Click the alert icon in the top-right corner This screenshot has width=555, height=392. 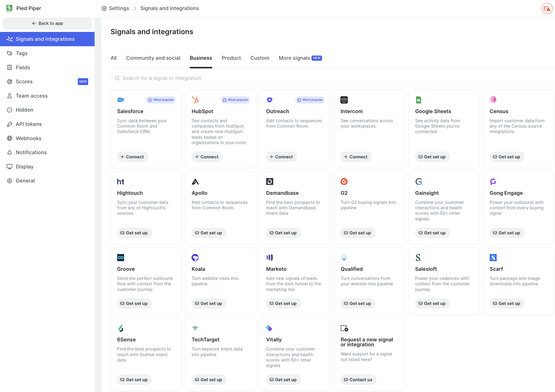547,8
